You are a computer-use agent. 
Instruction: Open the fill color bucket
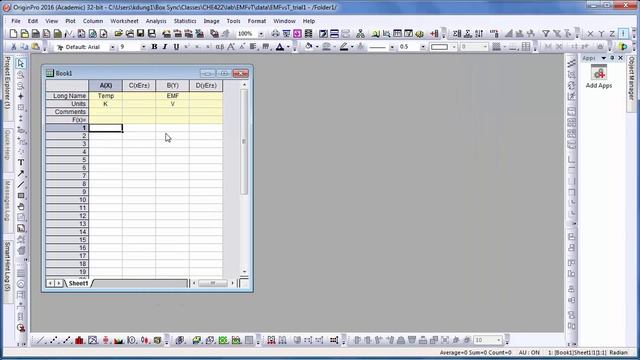[x=309, y=47]
